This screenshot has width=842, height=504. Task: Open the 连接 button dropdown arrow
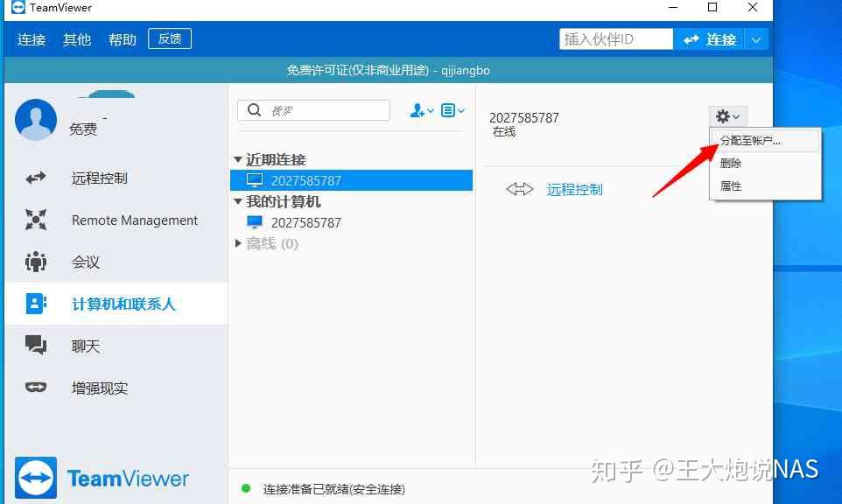pos(755,38)
